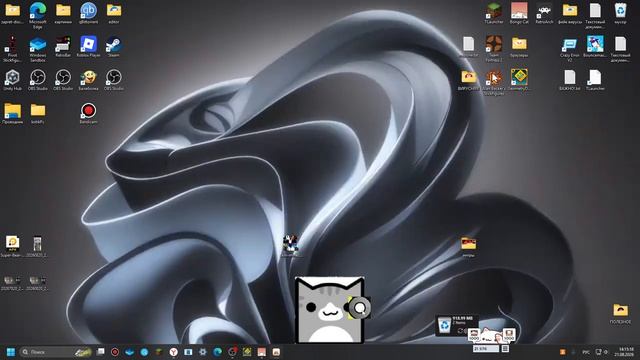The width and height of the screenshot is (640, 360).
Task: Select the OBS Studio shortcut next to Unity Hub
Action: click(x=38, y=80)
